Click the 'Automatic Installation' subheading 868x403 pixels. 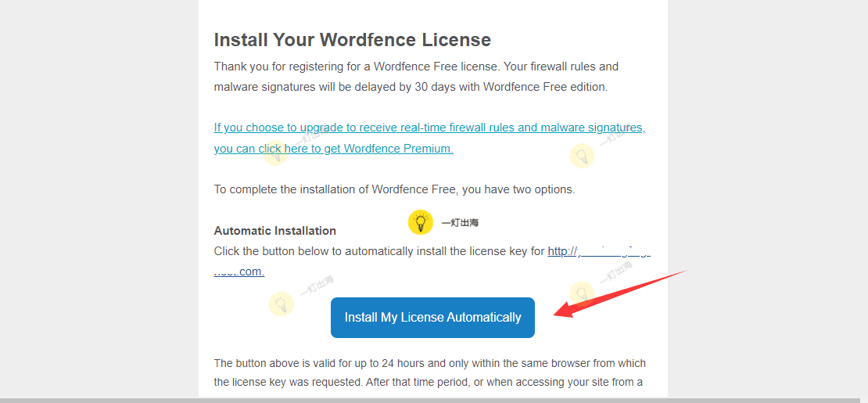coord(275,231)
